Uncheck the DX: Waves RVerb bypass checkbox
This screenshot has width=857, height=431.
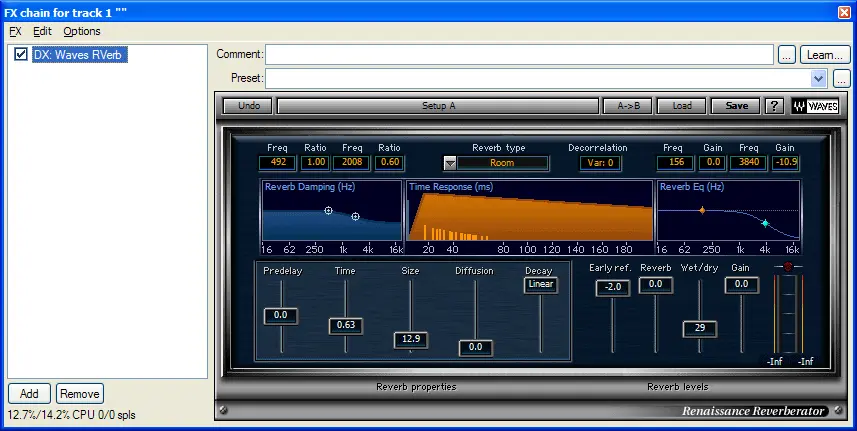(x=21, y=54)
